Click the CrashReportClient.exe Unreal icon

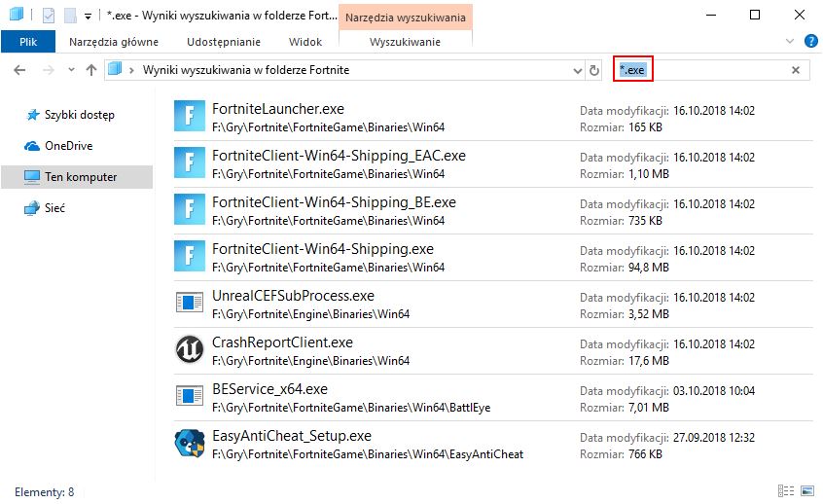(189, 349)
